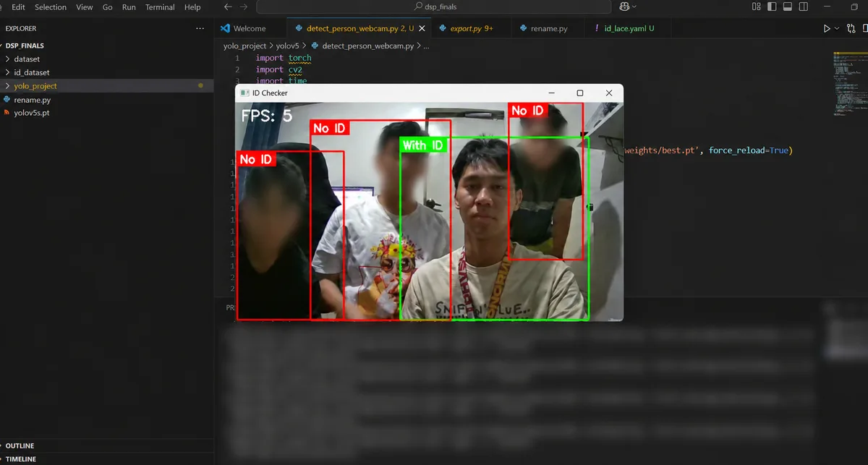Toggle the bottom panel layout icon
Image resolution: width=868 pixels, height=465 pixels.
[788, 7]
